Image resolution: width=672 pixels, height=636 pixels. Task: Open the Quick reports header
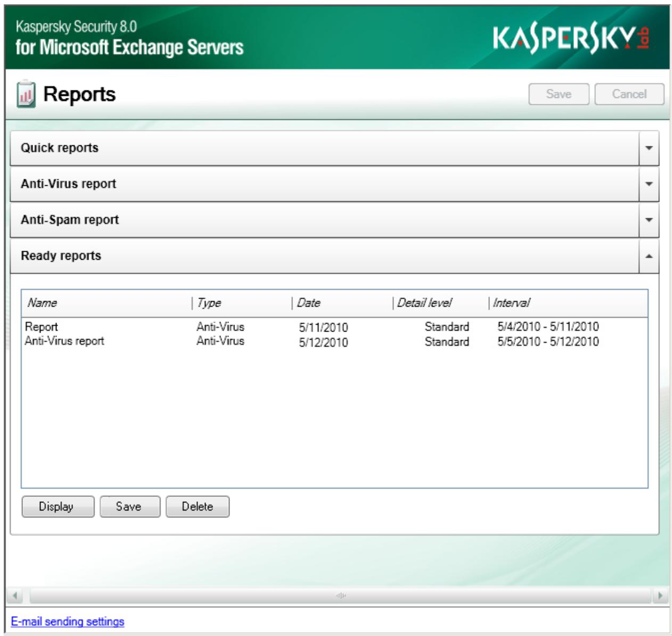click(325, 148)
